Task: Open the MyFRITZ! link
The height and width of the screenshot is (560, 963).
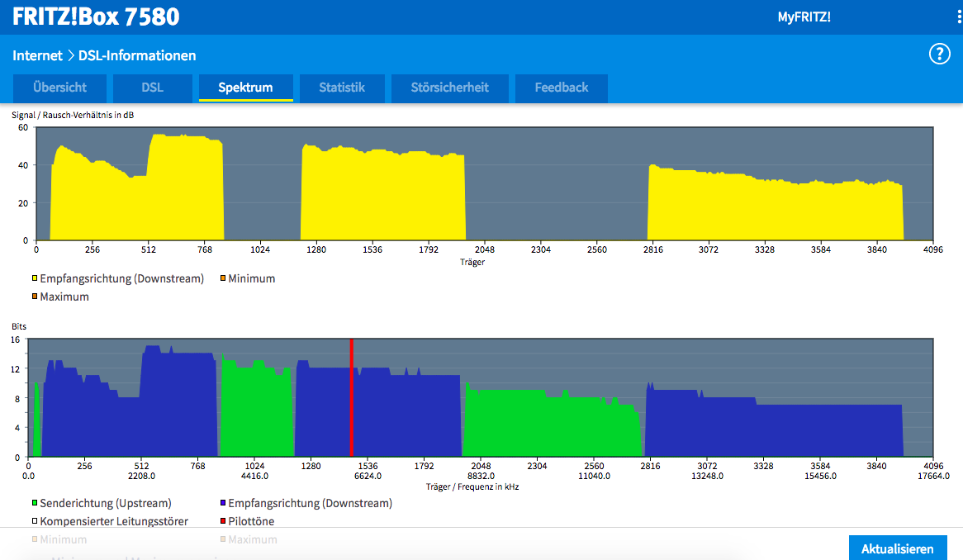Action: [804, 17]
